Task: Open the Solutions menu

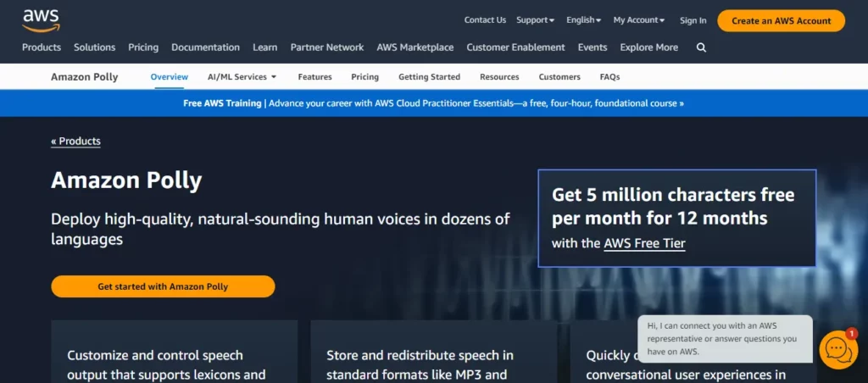Action: (95, 47)
